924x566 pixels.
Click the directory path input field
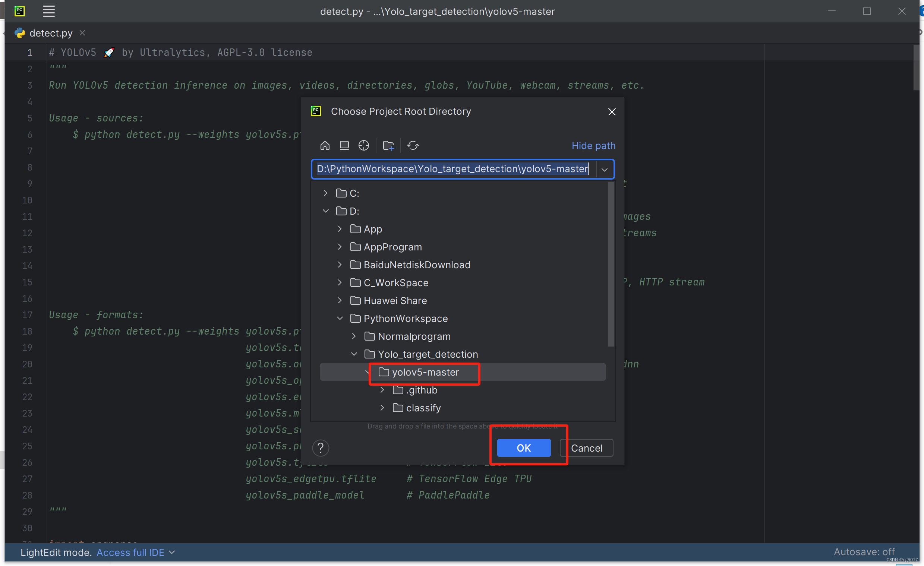click(452, 169)
